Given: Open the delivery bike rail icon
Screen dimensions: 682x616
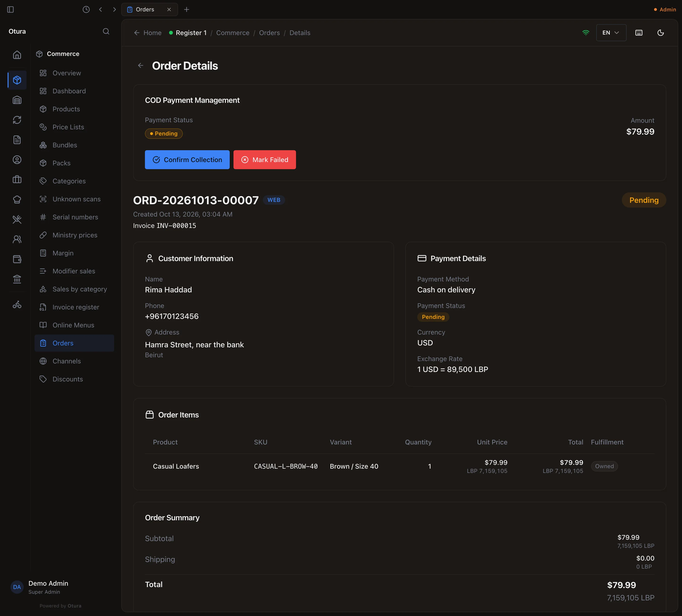Looking at the screenshot, I should pyautogui.click(x=17, y=305).
